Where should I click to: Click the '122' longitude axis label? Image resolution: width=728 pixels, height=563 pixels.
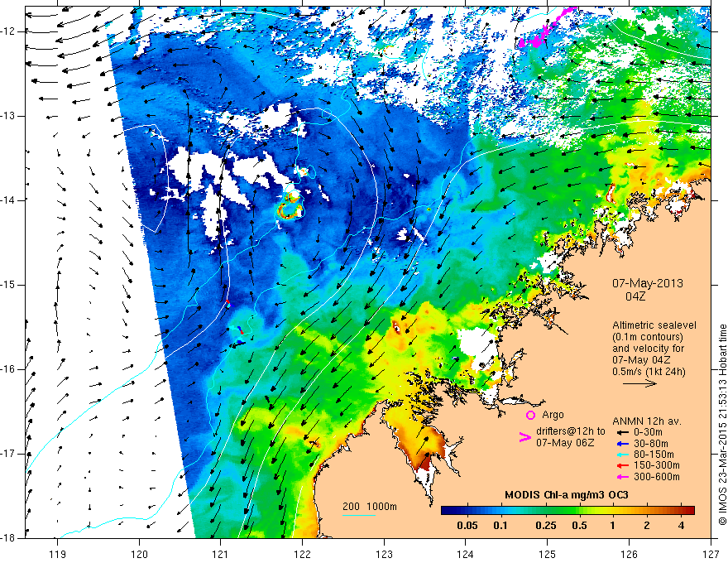click(x=302, y=554)
